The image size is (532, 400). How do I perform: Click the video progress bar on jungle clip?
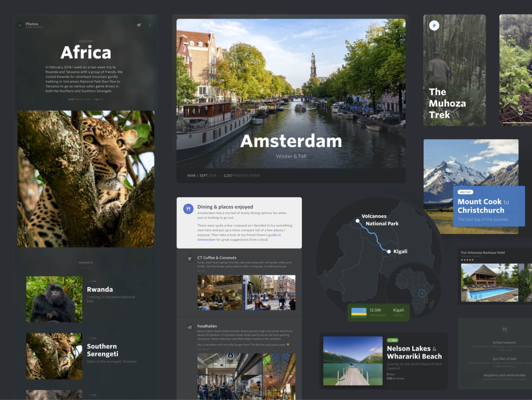point(517,123)
